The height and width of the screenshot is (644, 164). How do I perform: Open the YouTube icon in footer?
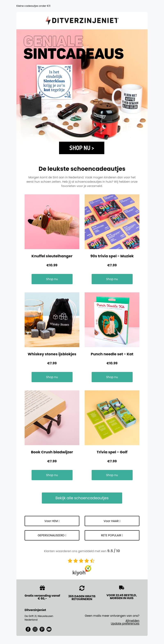pos(49,629)
